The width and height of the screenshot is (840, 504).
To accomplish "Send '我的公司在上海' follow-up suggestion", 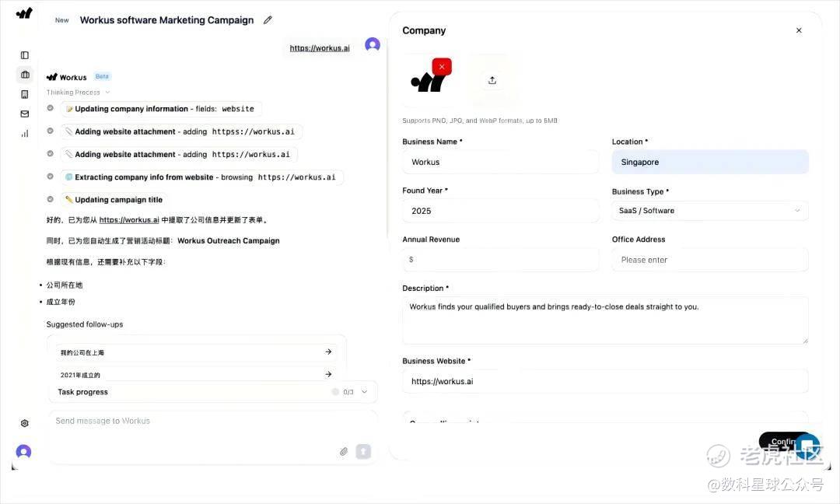I will point(196,352).
